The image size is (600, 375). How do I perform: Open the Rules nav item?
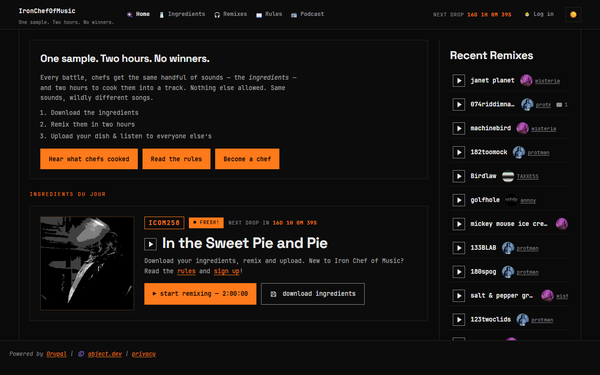pyautogui.click(x=269, y=14)
